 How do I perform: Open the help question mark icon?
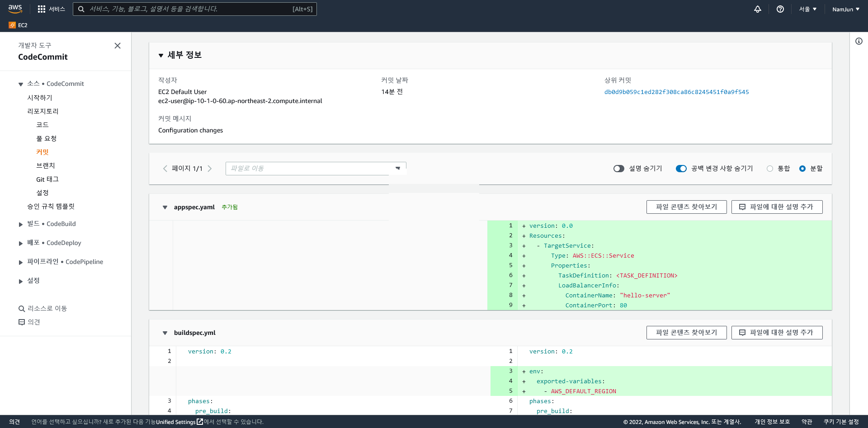coord(780,9)
